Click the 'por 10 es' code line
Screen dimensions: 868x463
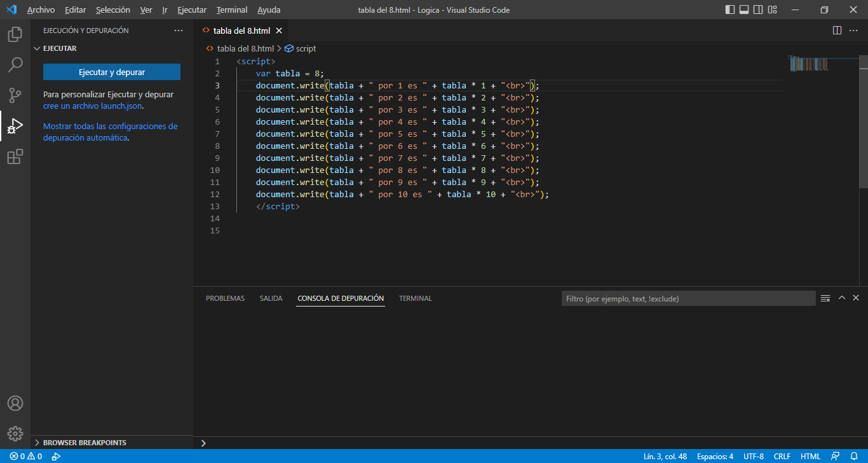tap(402, 195)
